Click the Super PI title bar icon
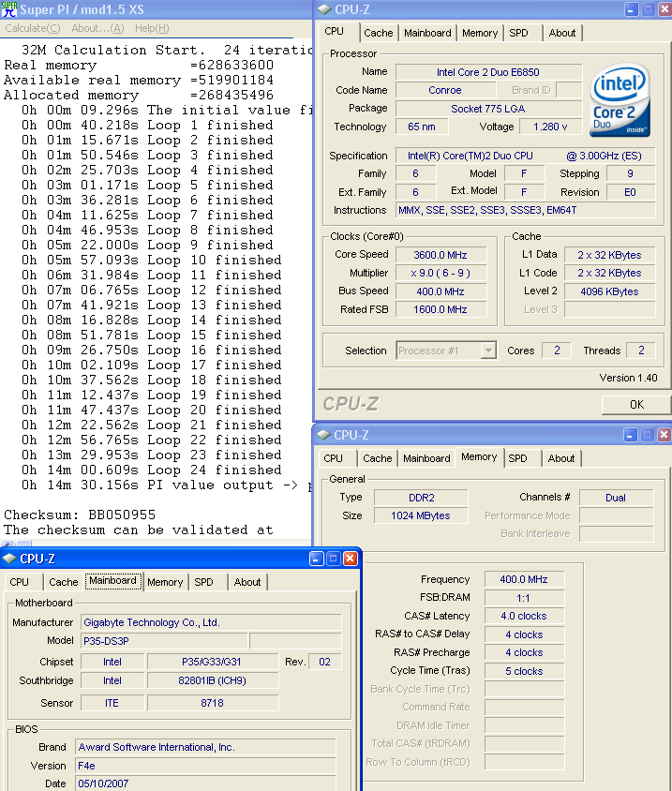 (8, 9)
